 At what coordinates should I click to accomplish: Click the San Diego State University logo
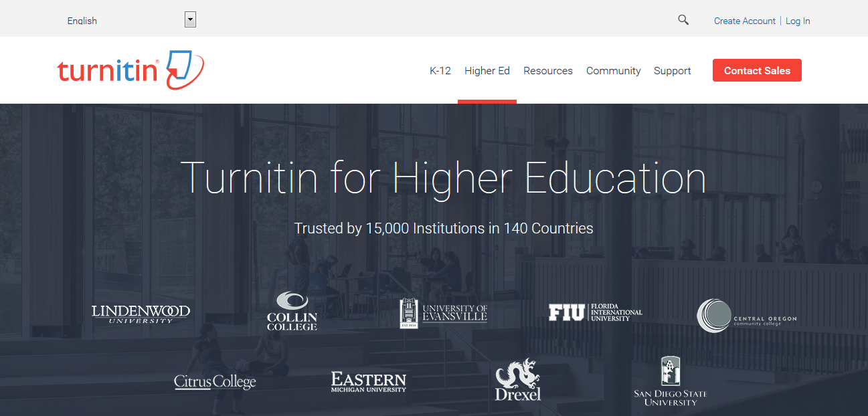(x=670, y=381)
